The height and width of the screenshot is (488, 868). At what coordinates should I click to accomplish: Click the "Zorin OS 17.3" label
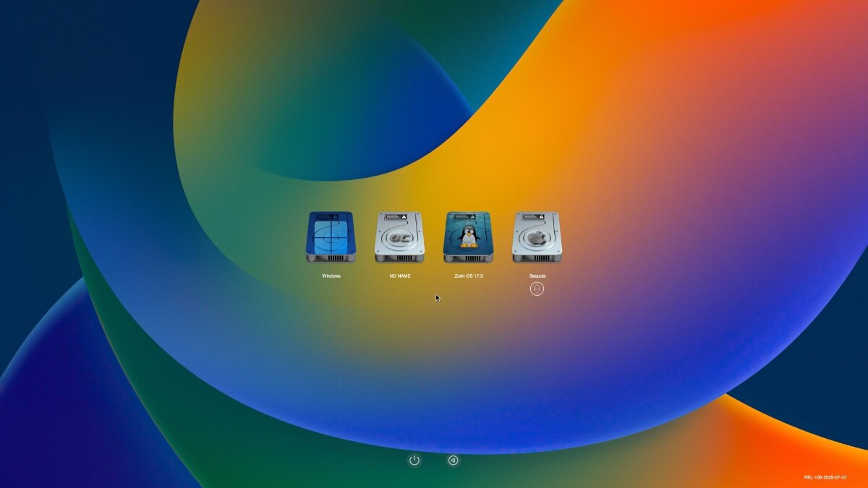point(469,276)
